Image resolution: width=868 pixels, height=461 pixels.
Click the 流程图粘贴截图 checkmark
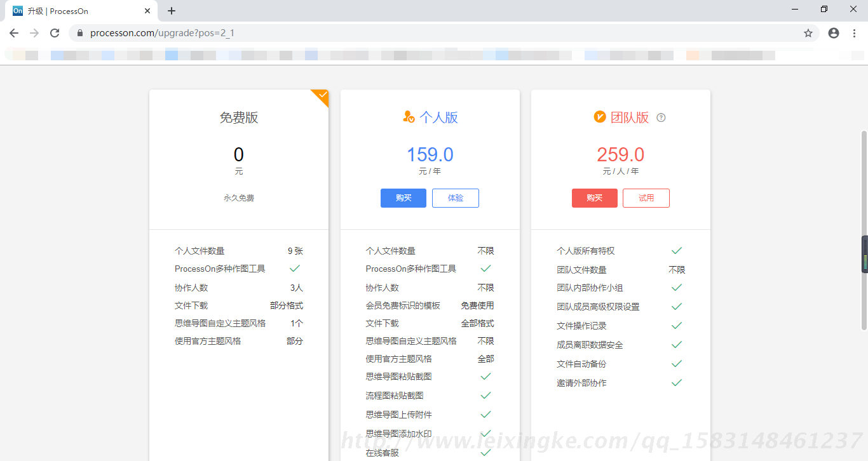pyautogui.click(x=485, y=396)
